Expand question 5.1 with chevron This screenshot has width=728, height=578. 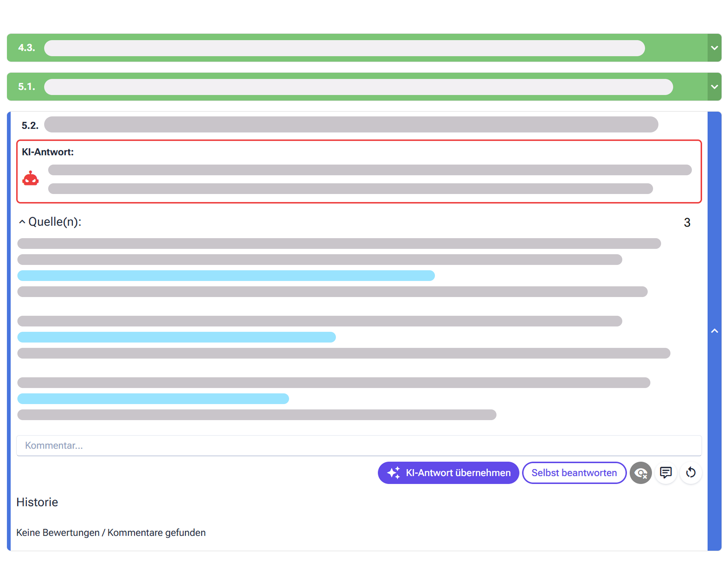click(x=714, y=86)
